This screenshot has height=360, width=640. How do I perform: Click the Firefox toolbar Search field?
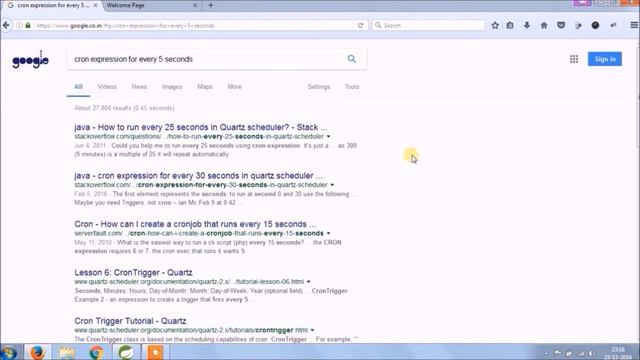(x=429, y=25)
